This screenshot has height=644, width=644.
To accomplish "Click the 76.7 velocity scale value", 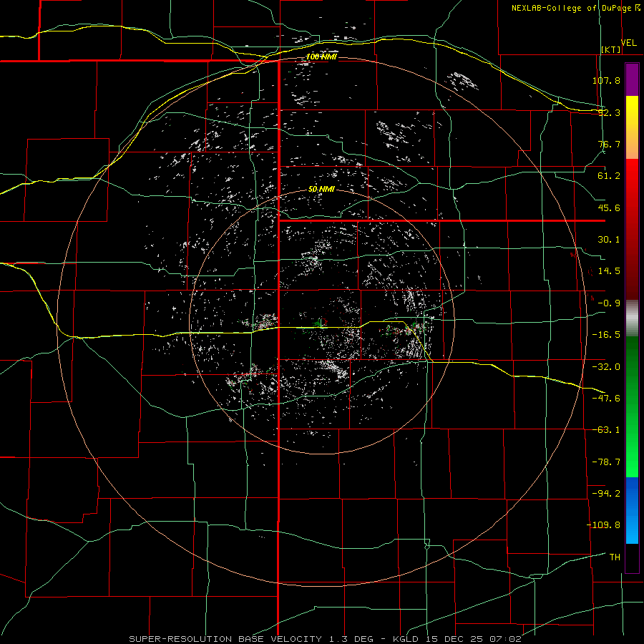I will pos(609,144).
